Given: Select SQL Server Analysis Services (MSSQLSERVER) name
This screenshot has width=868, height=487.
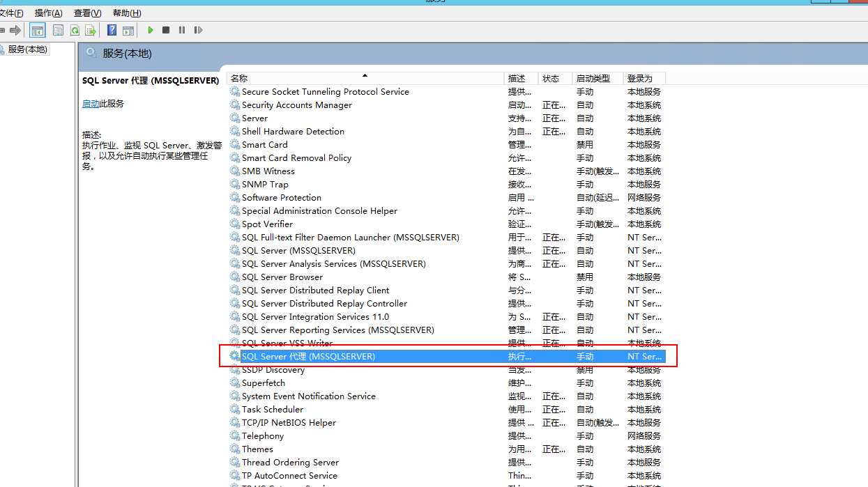Looking at the screenshot, I should (334, 264).
